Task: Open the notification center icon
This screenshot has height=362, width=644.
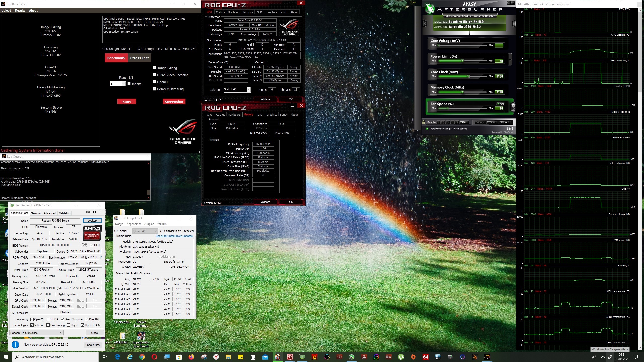Action: point(636,357)
